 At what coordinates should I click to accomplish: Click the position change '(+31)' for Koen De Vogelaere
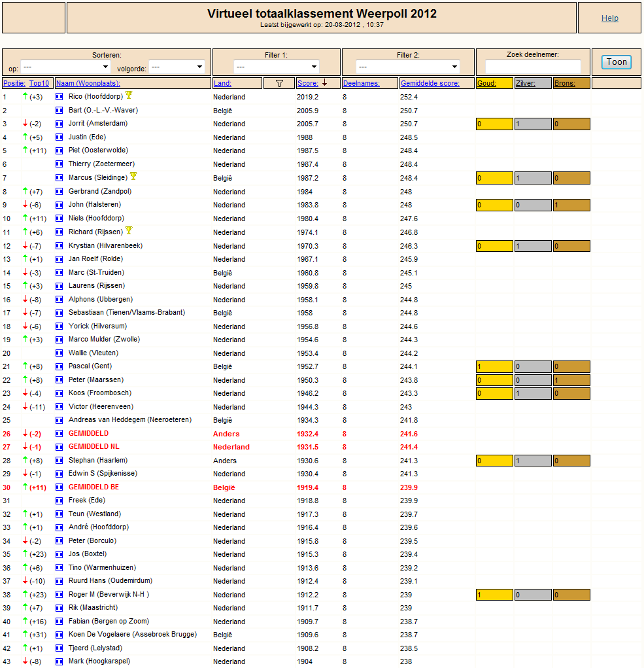click(39, 635)
